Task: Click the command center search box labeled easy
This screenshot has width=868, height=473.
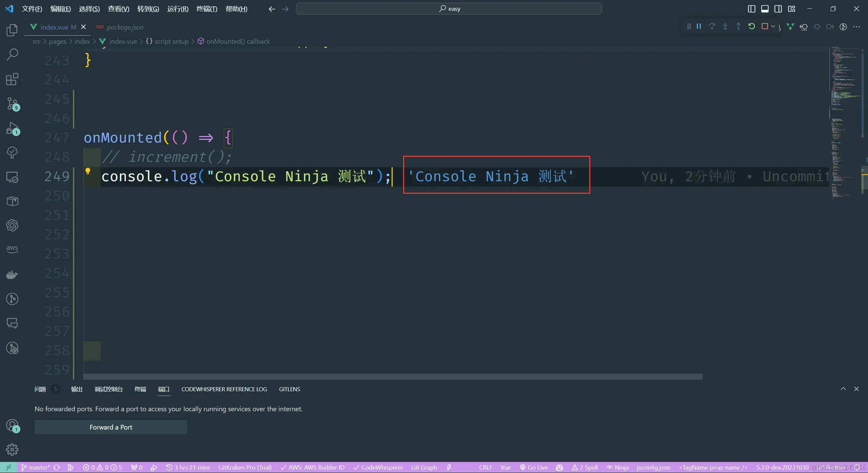Action: point(449,9)
